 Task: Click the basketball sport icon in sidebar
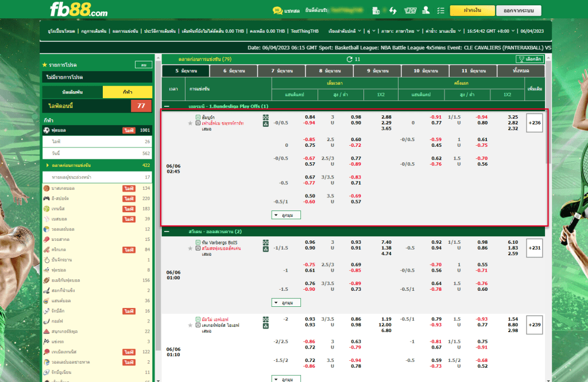tap(47, 188)
